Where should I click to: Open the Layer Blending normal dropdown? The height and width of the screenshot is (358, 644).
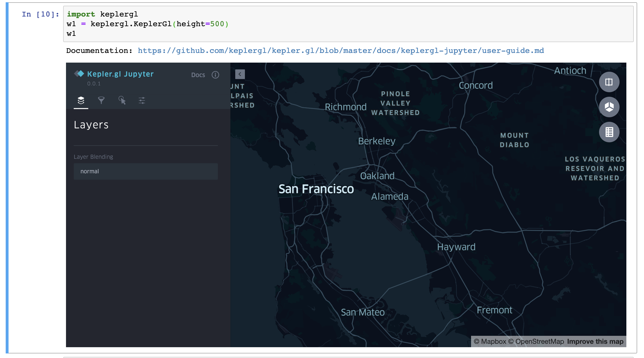146,171
